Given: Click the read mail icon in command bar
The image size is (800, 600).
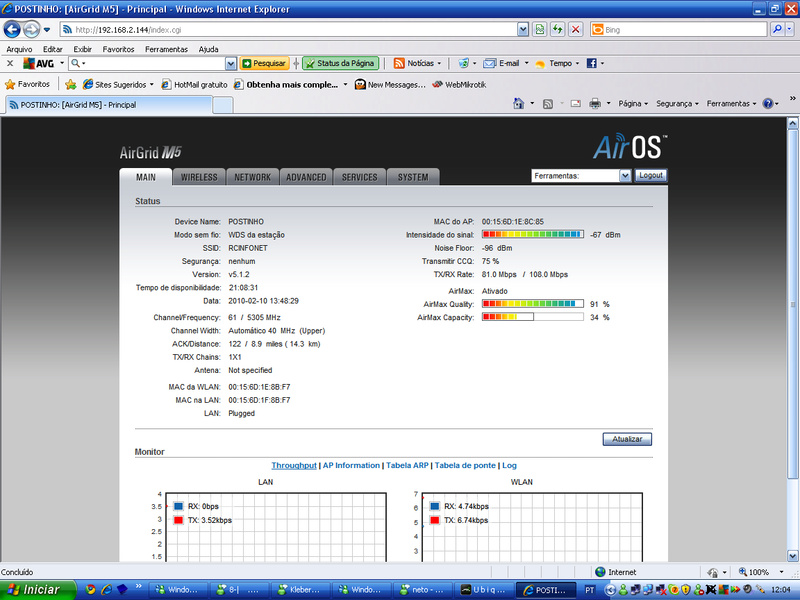Looking at the screenshot, I should click(x=576, y=104).
